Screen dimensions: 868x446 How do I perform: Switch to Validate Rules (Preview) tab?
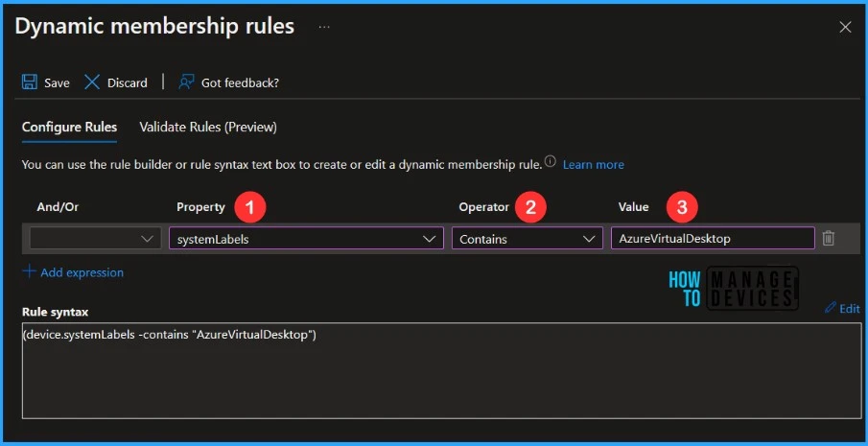point(208,128)
